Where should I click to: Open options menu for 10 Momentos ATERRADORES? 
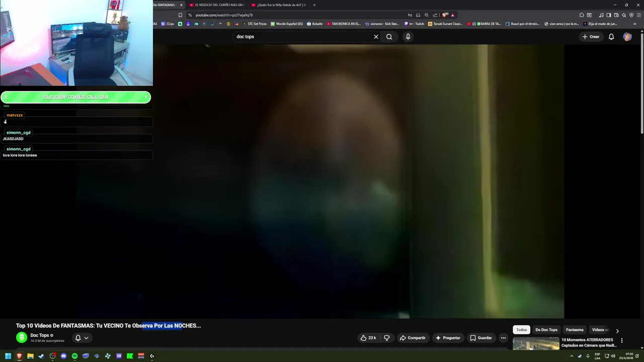(x=622, y=340)
